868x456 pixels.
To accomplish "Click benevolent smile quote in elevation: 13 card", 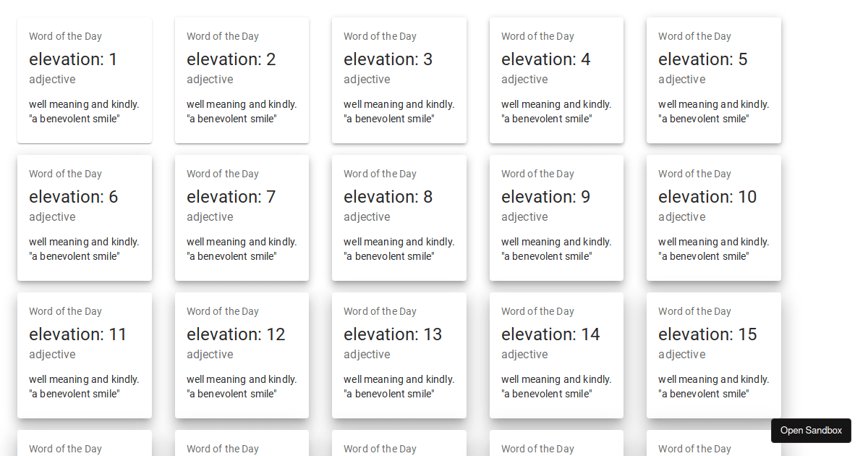I will click(388, 394).
